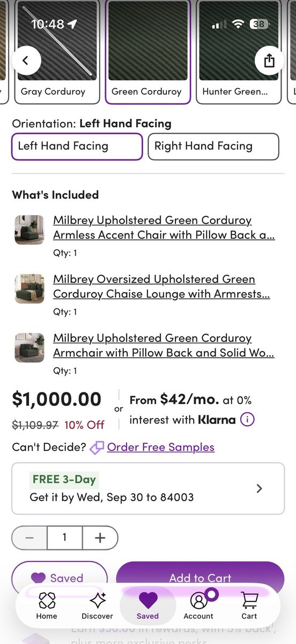
Task: Select Left Hand Facing orientation
Action: tap(77, 147)
